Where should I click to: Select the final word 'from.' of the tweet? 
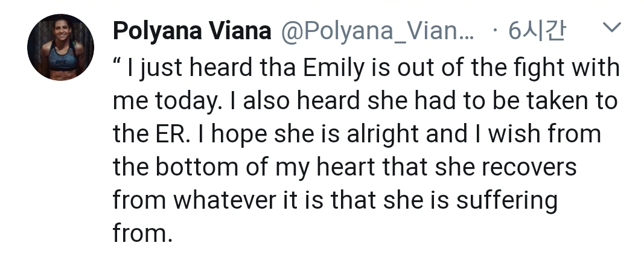pos(142,234)
